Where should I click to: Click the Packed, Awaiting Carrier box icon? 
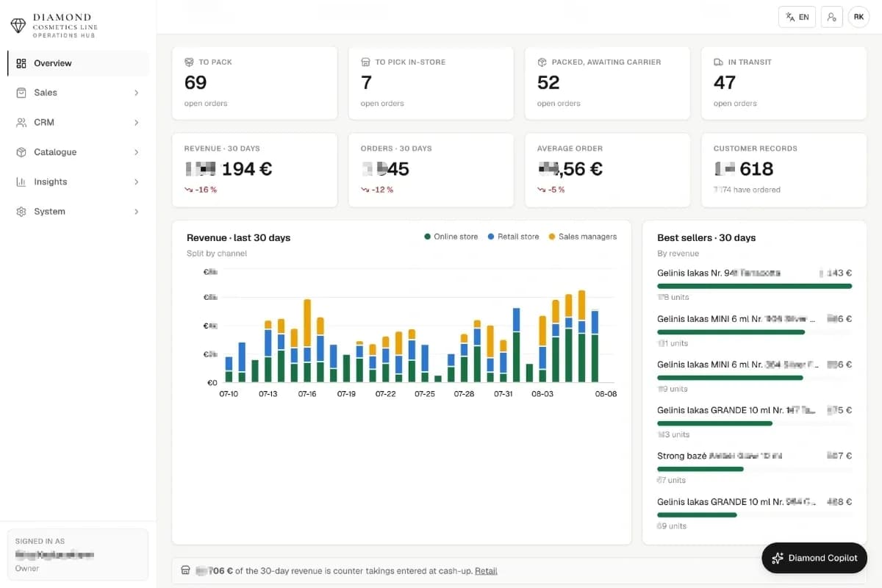(x=542, y=62)
